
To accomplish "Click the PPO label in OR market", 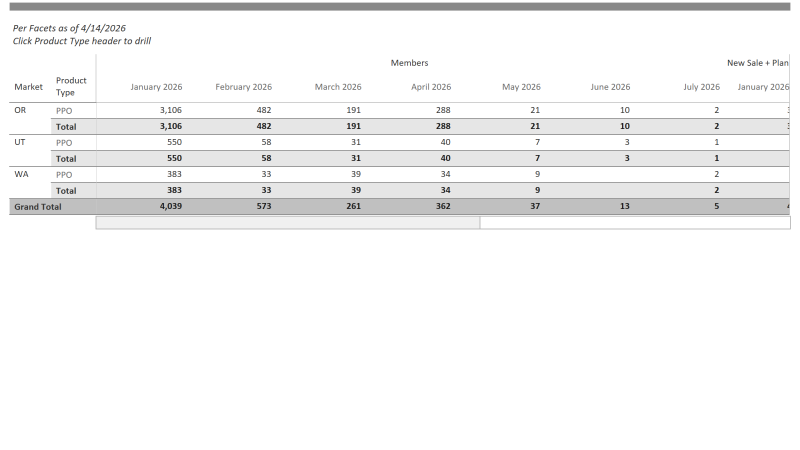I will pos(64,111).
